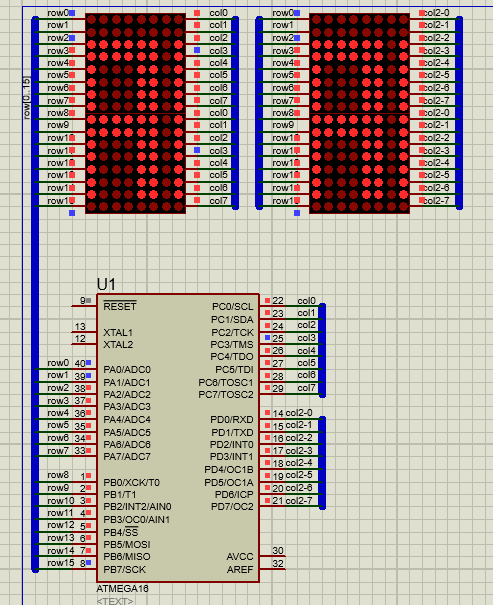Select pin number 9 beside RESET

pyautogui.click(x=83, y=300)
